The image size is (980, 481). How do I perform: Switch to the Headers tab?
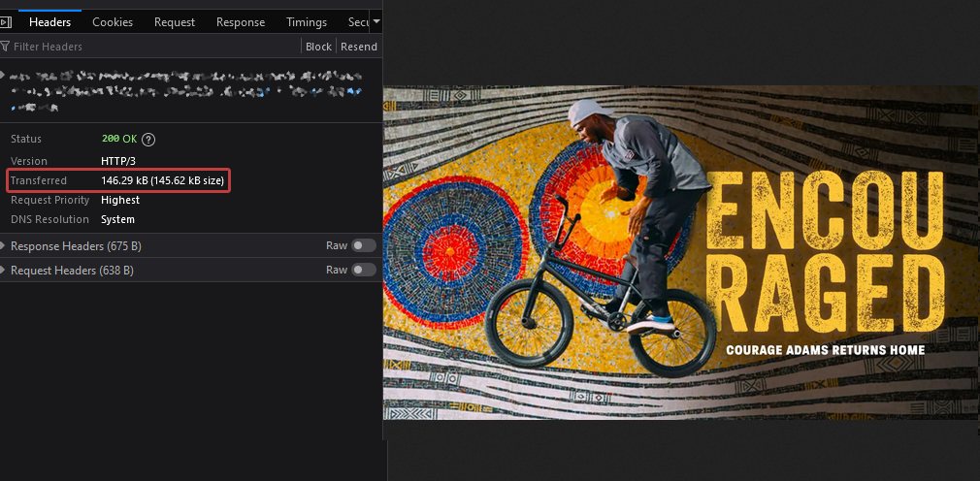pyautogui.click(x=50, y=22)
